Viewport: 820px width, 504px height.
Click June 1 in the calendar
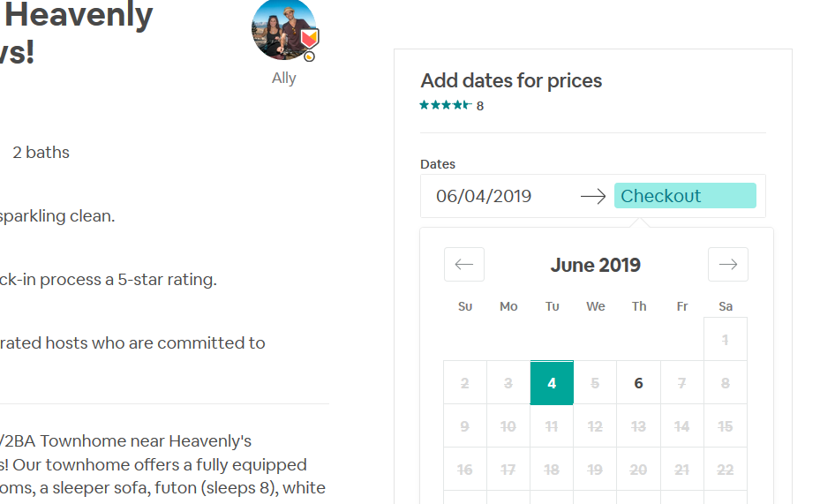coord(726,340)
